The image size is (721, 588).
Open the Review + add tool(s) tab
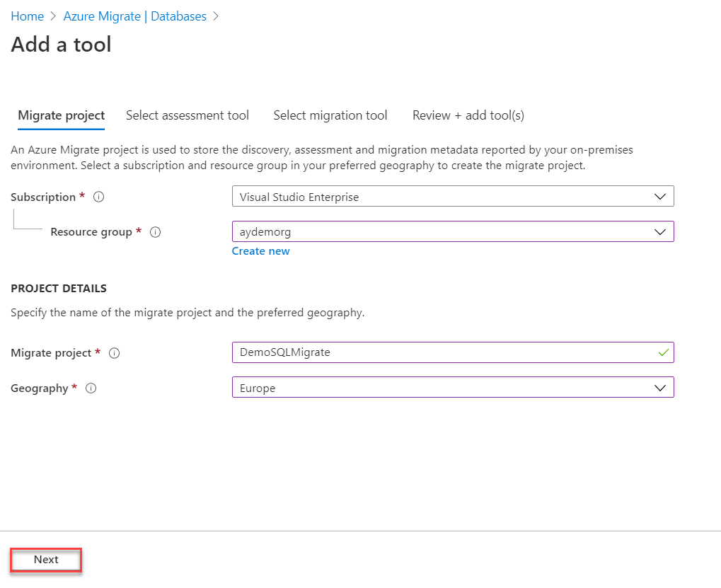(468, 115)
